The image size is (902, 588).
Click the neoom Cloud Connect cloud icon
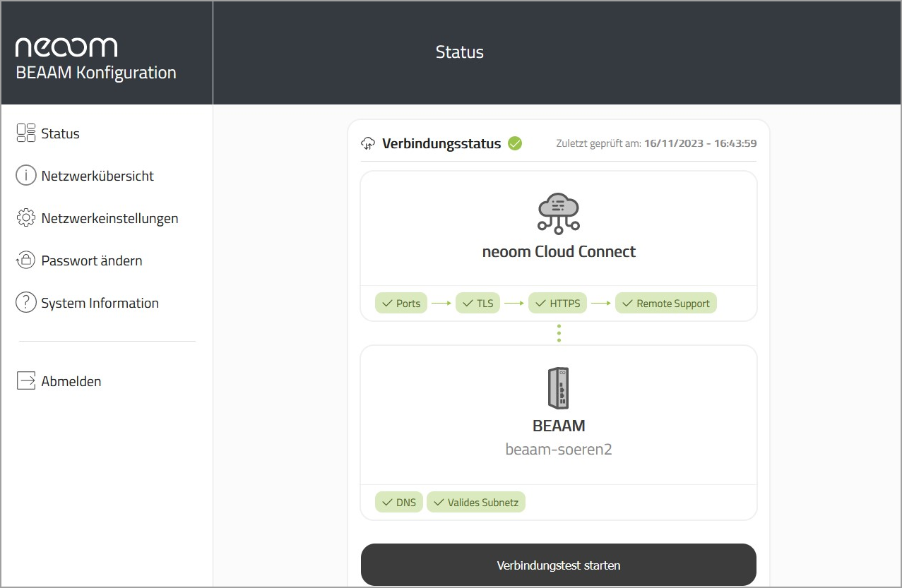[x=559, y=213]
